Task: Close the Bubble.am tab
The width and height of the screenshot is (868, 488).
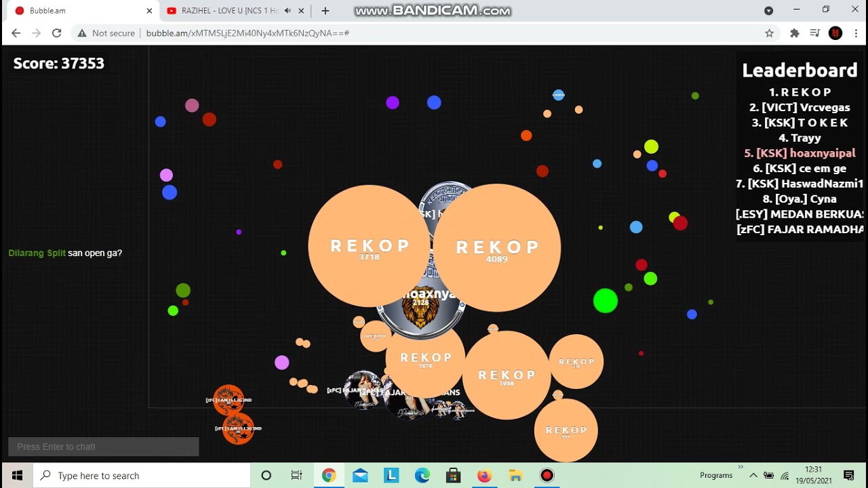Action: [x=149, y=11]
